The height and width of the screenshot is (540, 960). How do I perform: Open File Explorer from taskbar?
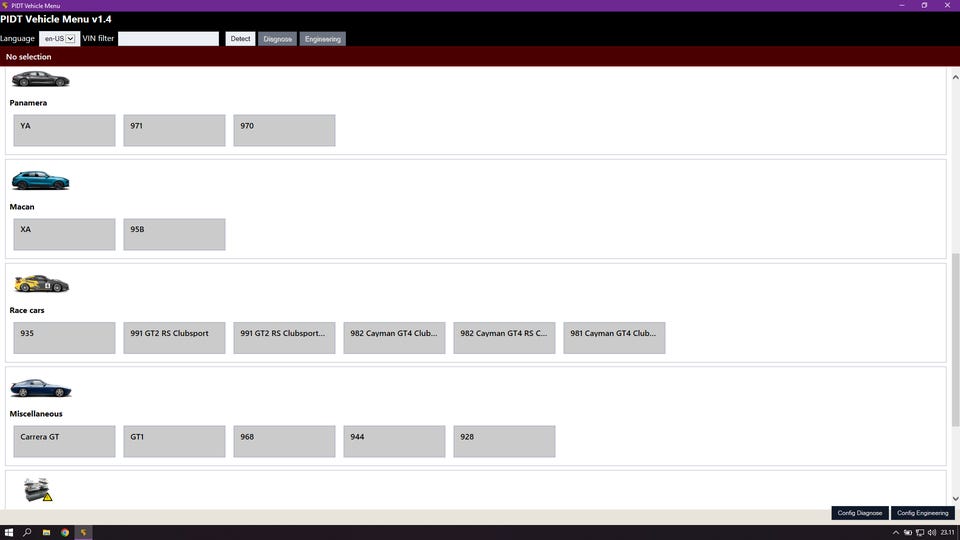click(46, 533)
